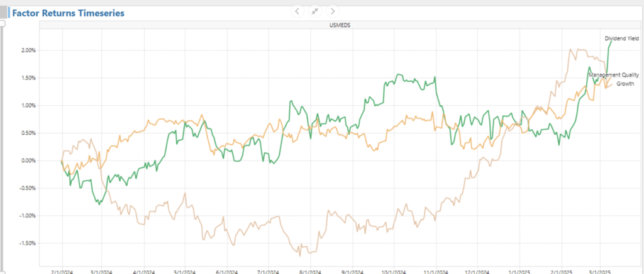The height and width of the screenshot is (274, 644).
Task: Click the next chart right-arrow button
Action: point(333,11)
